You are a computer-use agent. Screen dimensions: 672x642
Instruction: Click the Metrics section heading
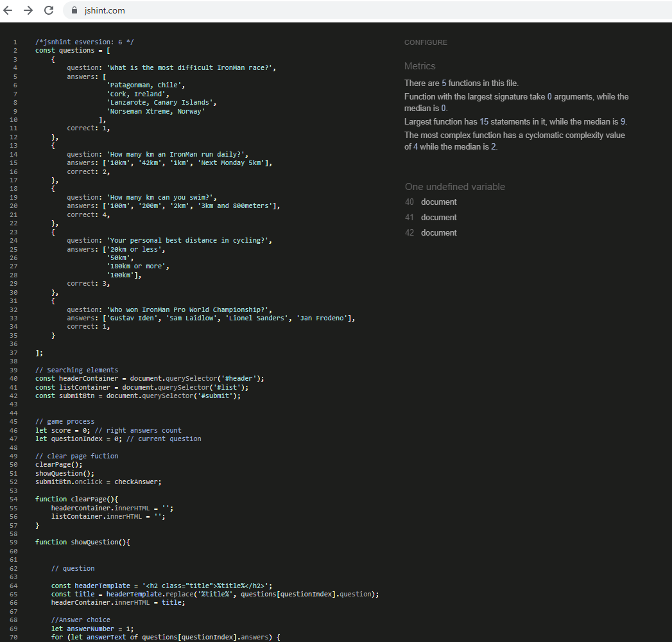coord(420,66)
